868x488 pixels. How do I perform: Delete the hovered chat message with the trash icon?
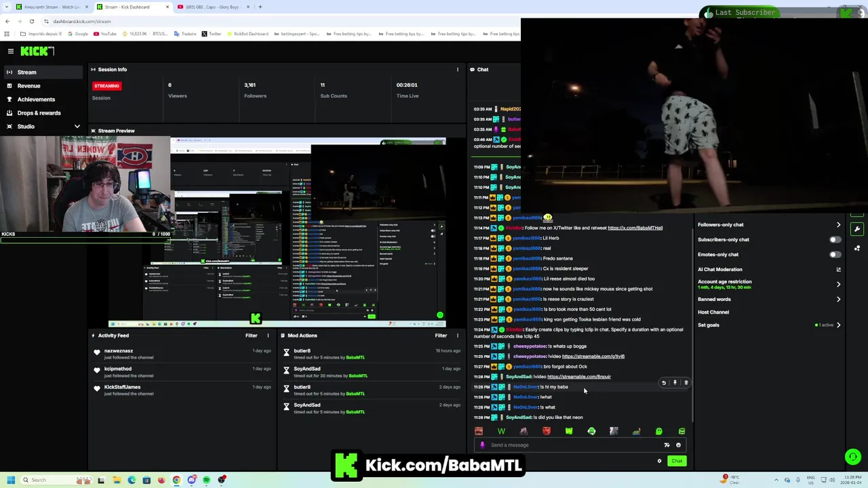coord(686,383)
